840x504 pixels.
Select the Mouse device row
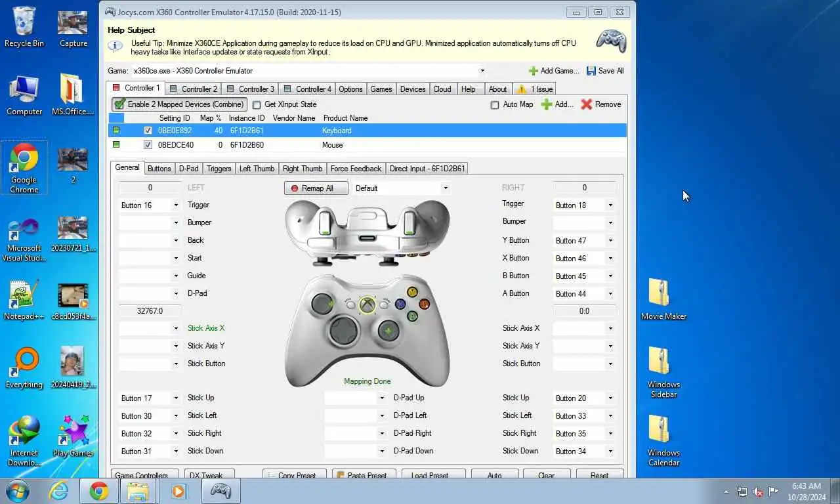367,145
